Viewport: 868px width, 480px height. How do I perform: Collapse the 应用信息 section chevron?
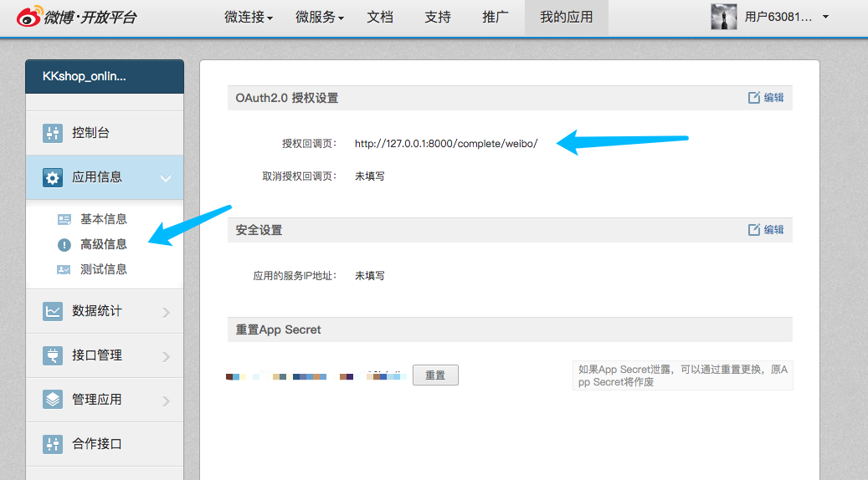166,178
